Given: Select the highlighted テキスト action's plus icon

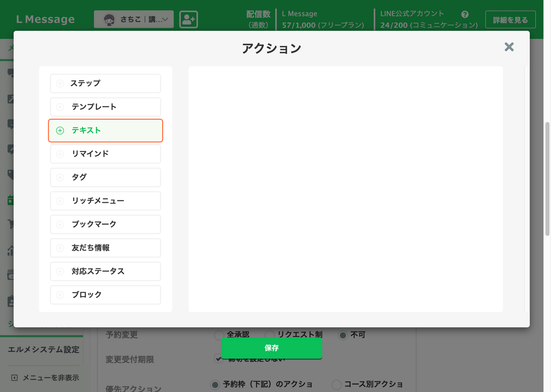Looking at the screenshot, I should 60,130.
